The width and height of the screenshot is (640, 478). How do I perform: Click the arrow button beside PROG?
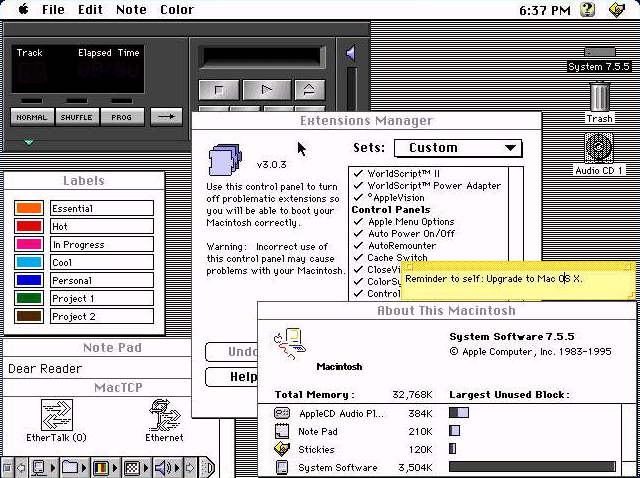point(166,117)
